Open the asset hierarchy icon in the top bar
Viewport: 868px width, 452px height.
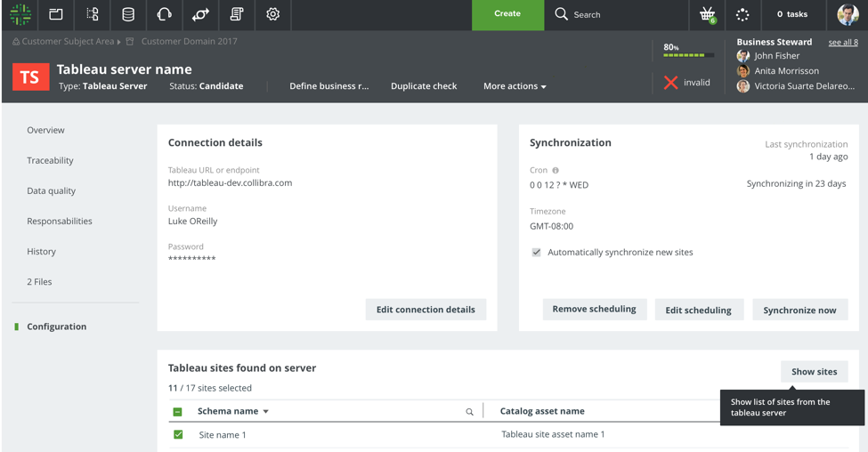(93, 14)
